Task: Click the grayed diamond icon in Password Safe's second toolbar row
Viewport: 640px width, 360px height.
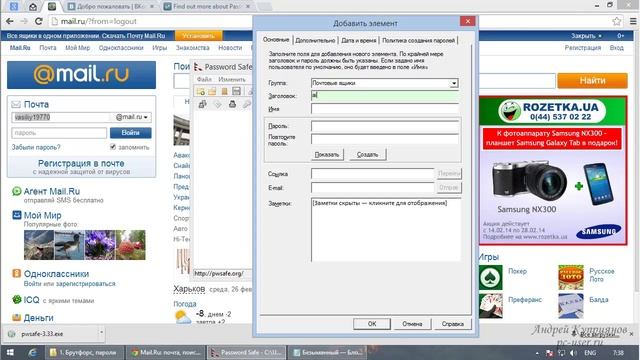Action: (218, 104)
